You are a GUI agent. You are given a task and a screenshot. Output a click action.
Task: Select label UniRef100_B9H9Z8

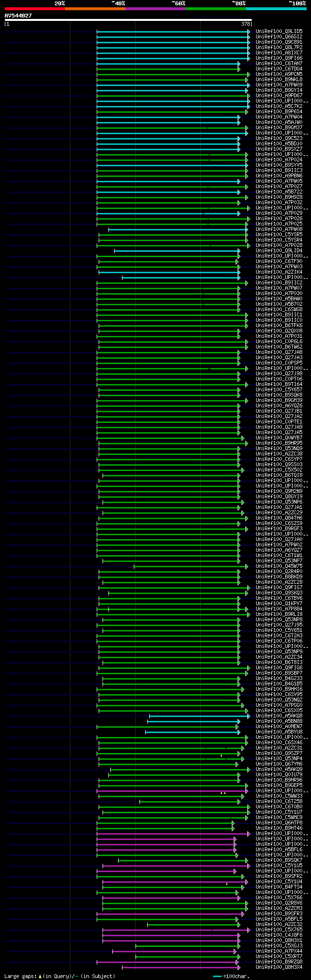pos(279,197)
